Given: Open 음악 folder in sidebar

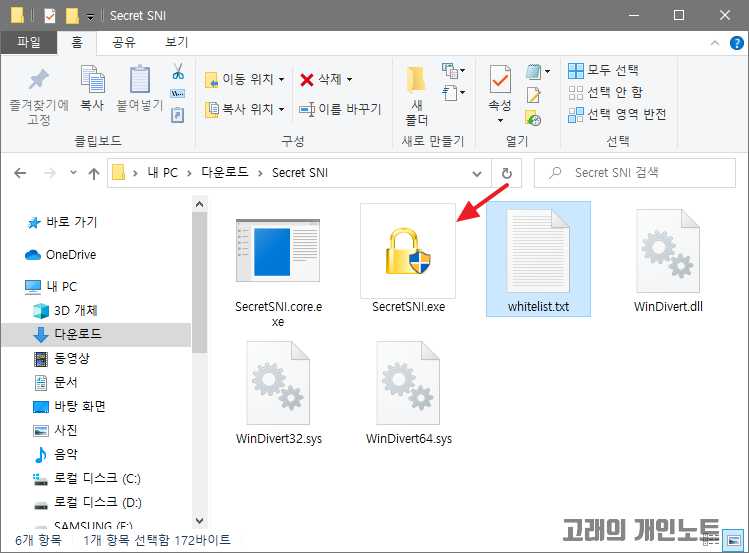Looking at the screenshot, I should click(x=55, y=454).
